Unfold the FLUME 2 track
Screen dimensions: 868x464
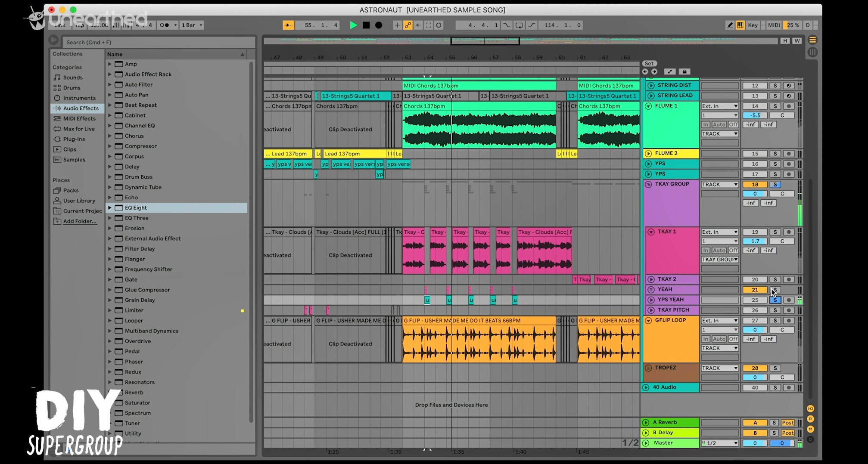coord(648,153)
